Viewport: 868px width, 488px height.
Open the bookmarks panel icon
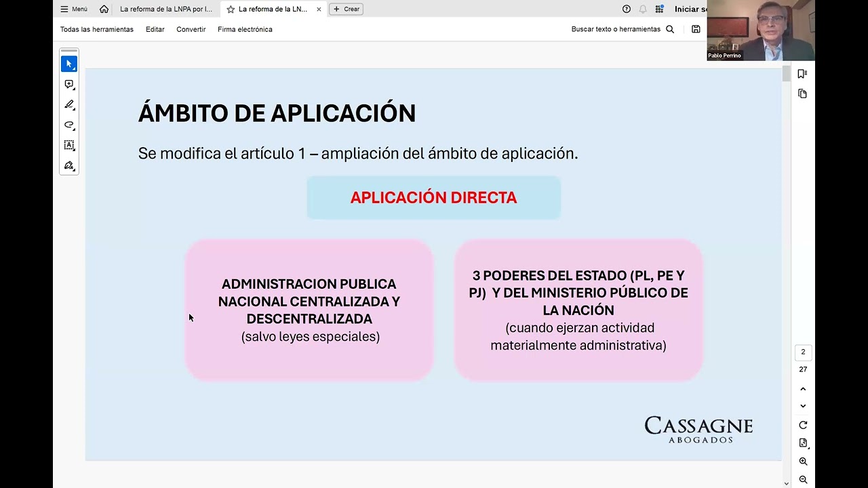click(x=803, y=73)
